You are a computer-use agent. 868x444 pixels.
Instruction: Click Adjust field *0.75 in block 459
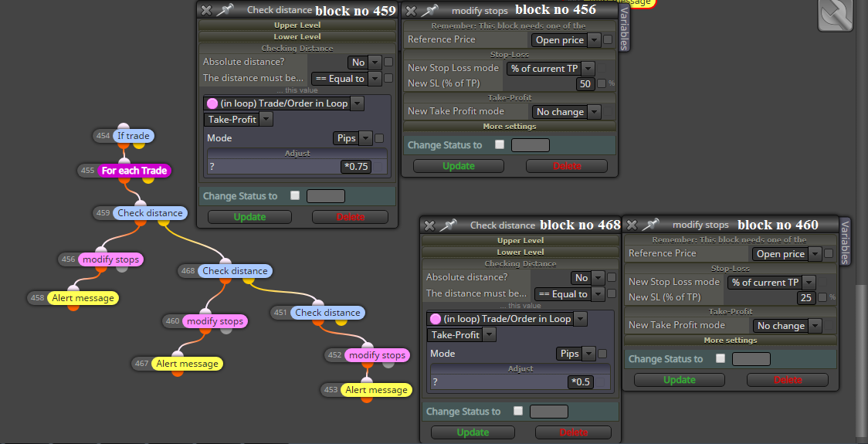(x=355, y=167)
